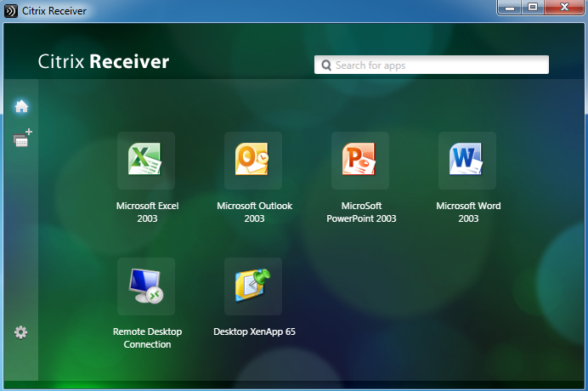Open the Microsoft Excel 2003 app icon
This screenshot has height=391, width=588.
(x=146, y=161)
